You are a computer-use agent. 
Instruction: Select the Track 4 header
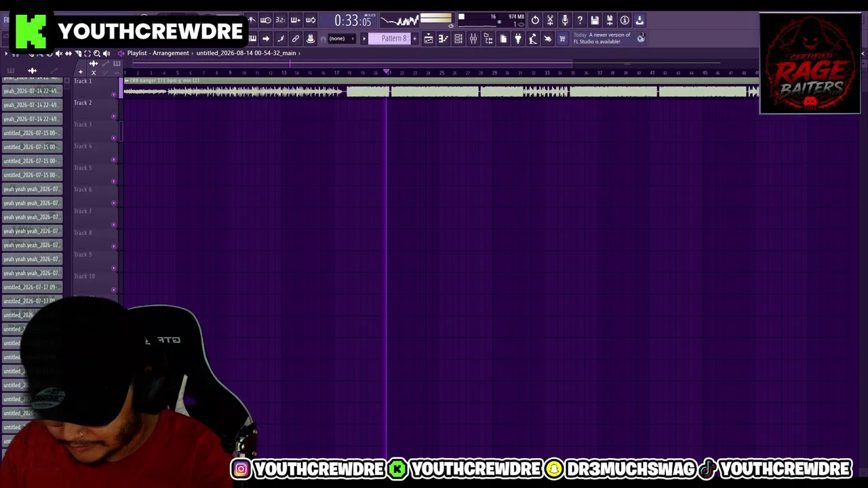(x=95, y=154)
